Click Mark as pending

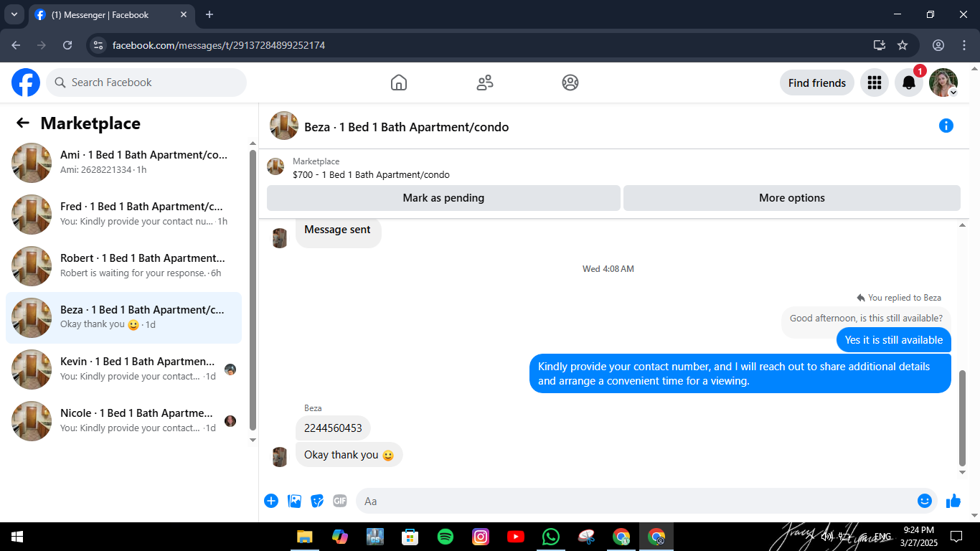point(443,198)
